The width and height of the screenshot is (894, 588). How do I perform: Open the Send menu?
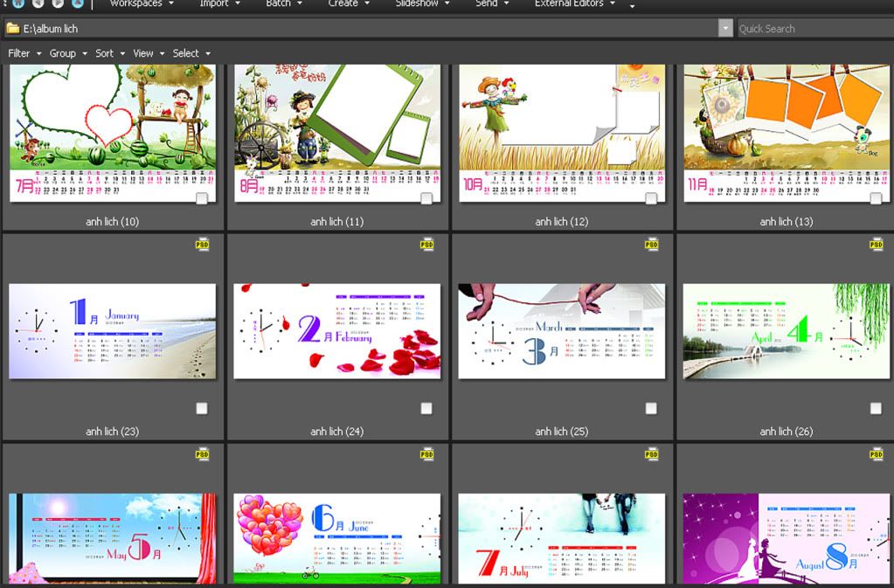[492, 3]
